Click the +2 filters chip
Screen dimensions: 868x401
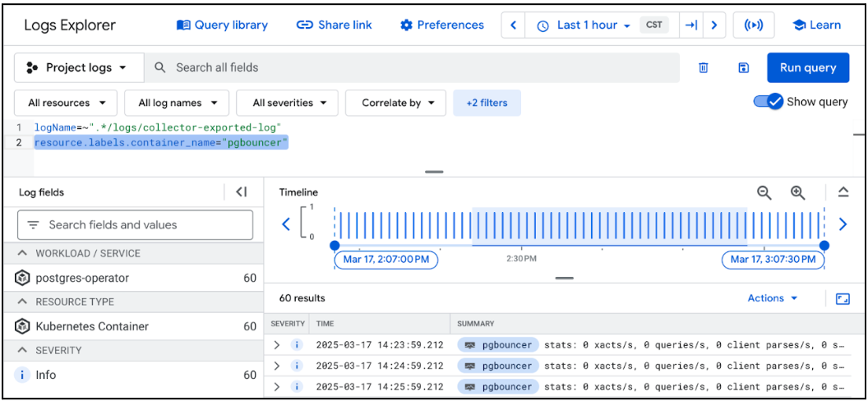coord(487,103)
